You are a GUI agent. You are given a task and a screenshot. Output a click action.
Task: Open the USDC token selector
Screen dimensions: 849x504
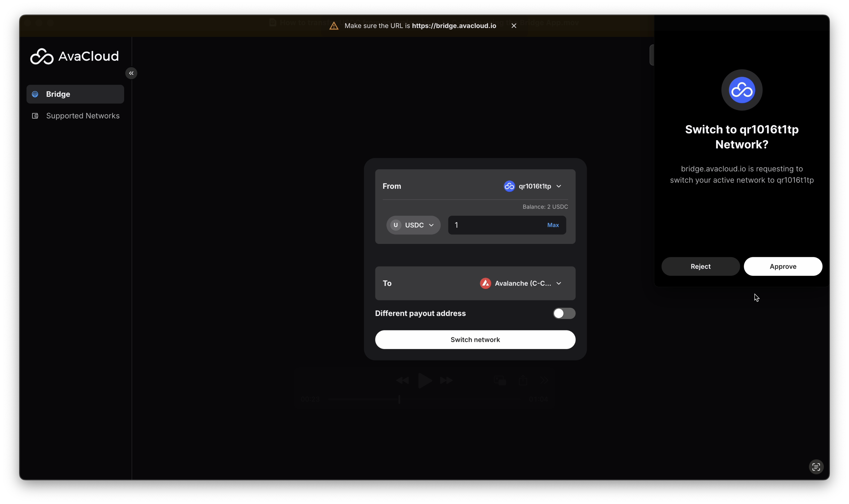413,225
